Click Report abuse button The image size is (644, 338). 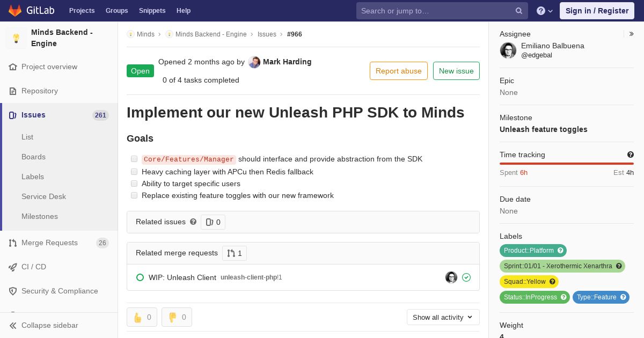(x=399, y=71)
